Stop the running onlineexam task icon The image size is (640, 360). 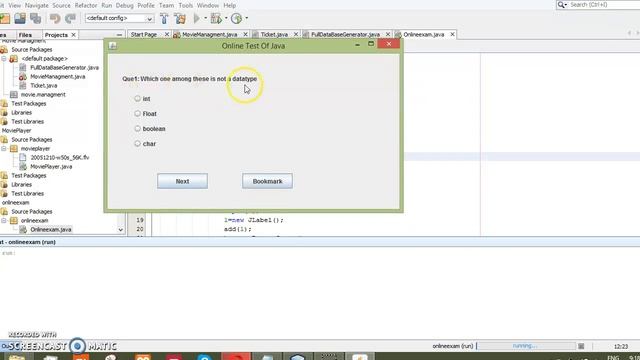point(581,346)
